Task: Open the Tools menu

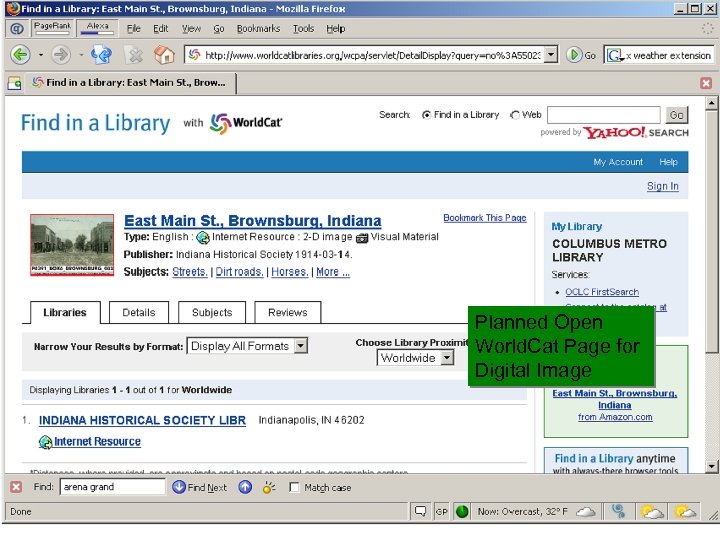Action: pos(304,28)
